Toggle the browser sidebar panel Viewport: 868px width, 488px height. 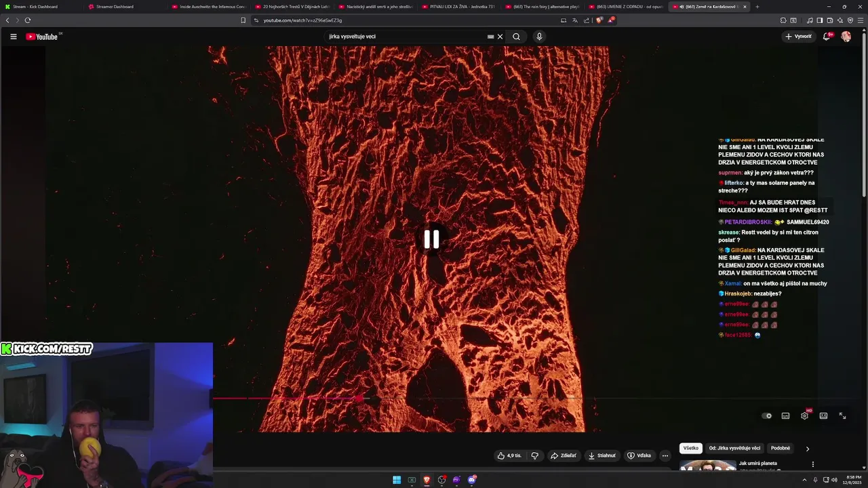pyautogui.click(x=819, y=20)
